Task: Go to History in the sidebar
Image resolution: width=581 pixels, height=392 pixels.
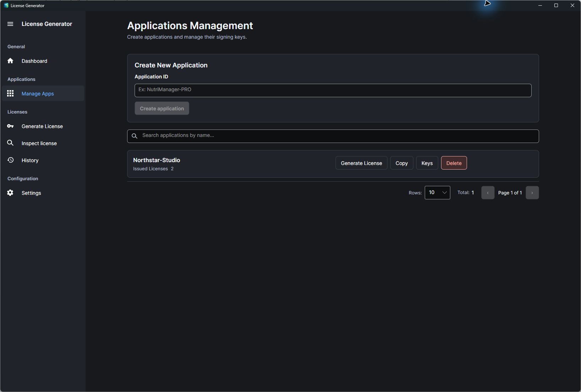Action: click(x=43, y=160)
